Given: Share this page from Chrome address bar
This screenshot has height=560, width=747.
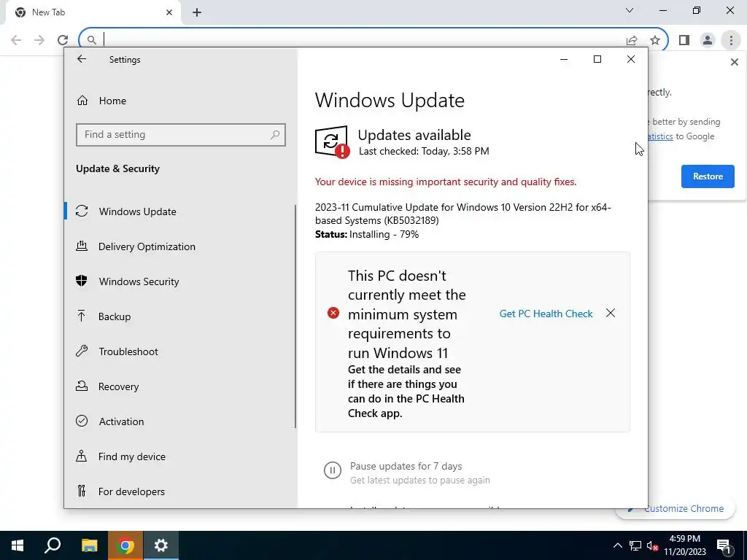Looking at the screenshot, I should (632, 41).
